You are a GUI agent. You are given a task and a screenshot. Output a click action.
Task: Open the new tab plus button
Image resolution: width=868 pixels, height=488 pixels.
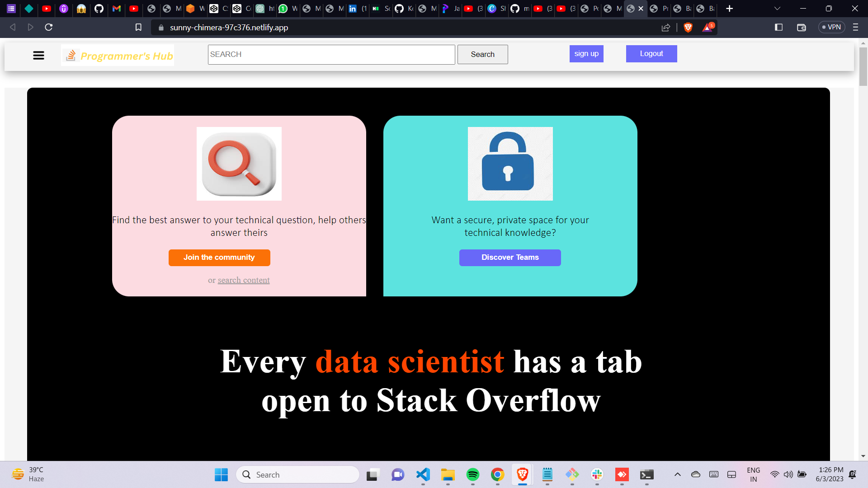click(x=729, y=9)
